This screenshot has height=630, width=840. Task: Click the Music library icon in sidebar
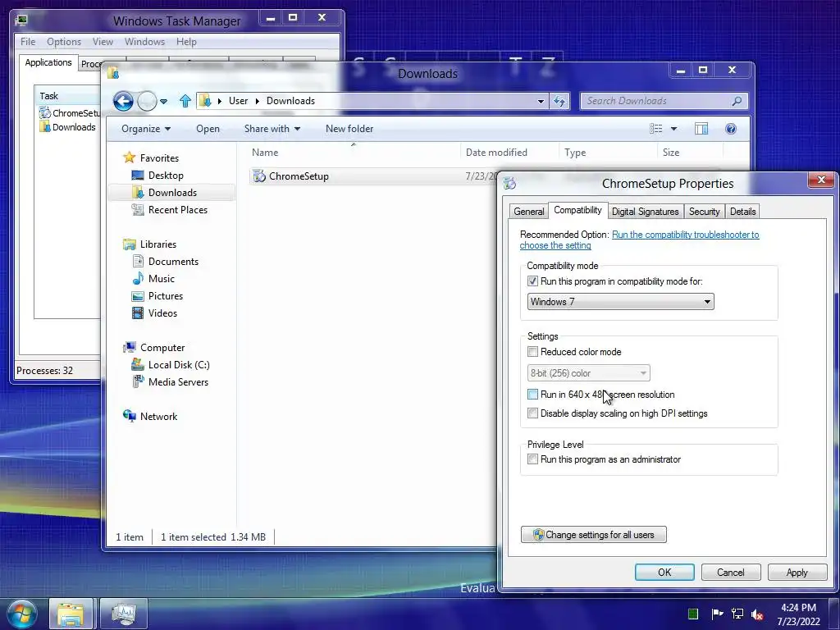pyautogui.click(x=138, y=279)
